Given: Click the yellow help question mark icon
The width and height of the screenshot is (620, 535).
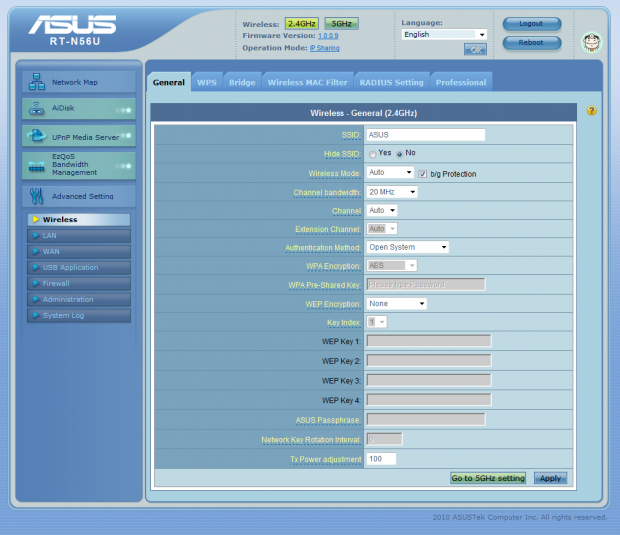Looking at the screenshot, I should (x=592, y=111).
